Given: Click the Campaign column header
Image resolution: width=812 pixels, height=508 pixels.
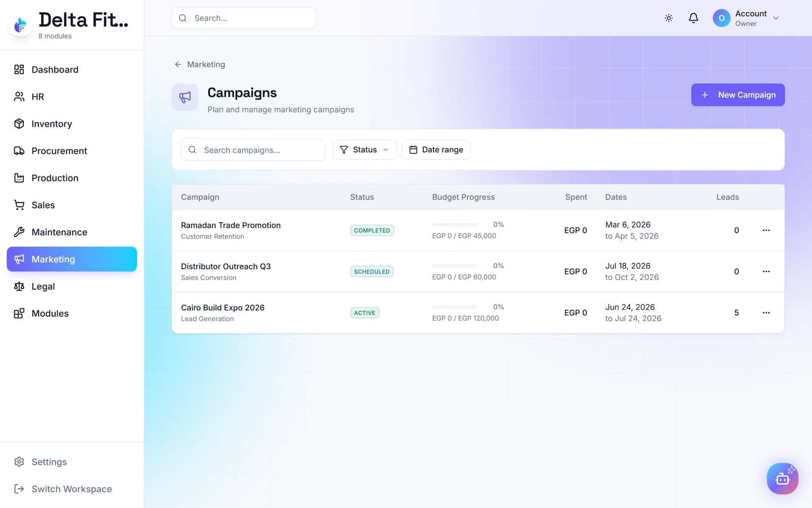Looking at the screenshot, I should (x=200, y=197).
